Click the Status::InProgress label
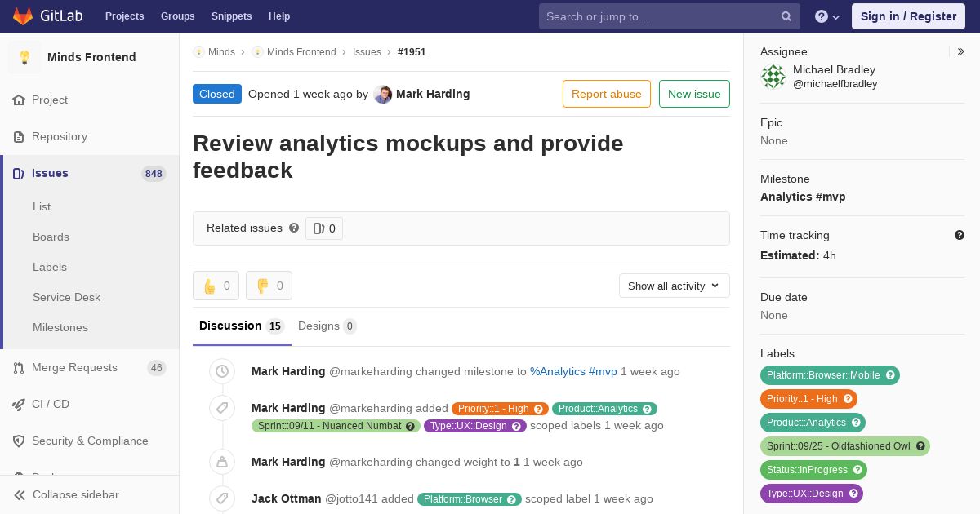 coord(813,470)
